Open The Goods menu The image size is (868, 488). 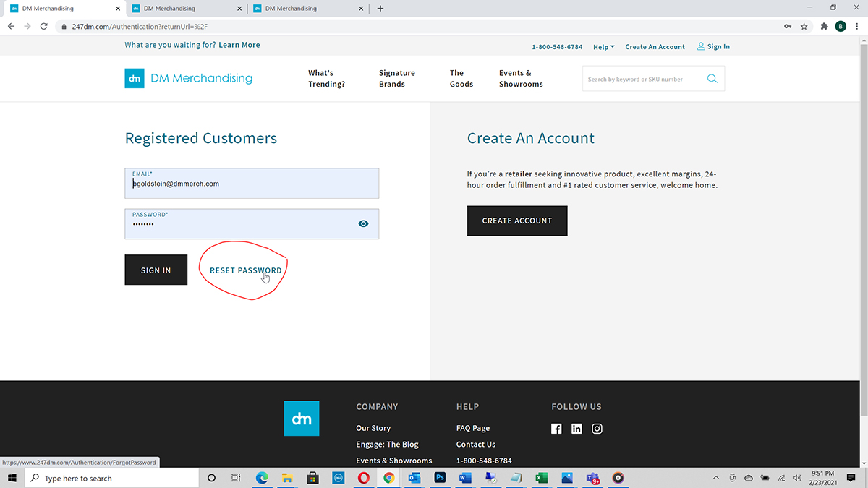[x=461, y=79]
